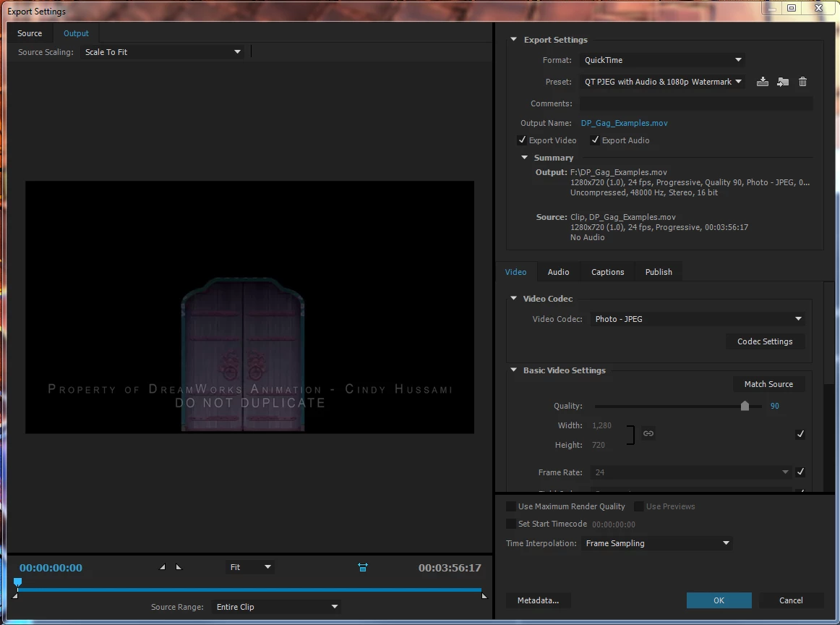Screen dimensions: 840x625
Task: Open the Publish tab
Action: 659,272
